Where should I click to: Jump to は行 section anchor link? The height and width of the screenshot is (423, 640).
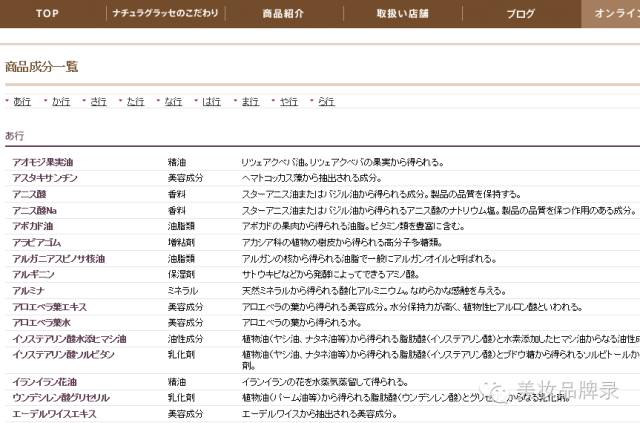[211, 102]
